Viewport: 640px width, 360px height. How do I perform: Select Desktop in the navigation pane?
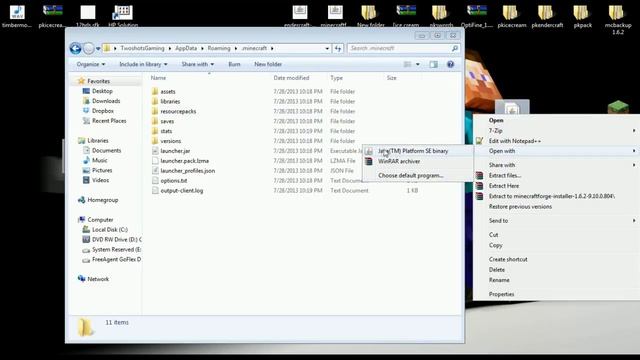pyautogui.click(x=102, y=91)
